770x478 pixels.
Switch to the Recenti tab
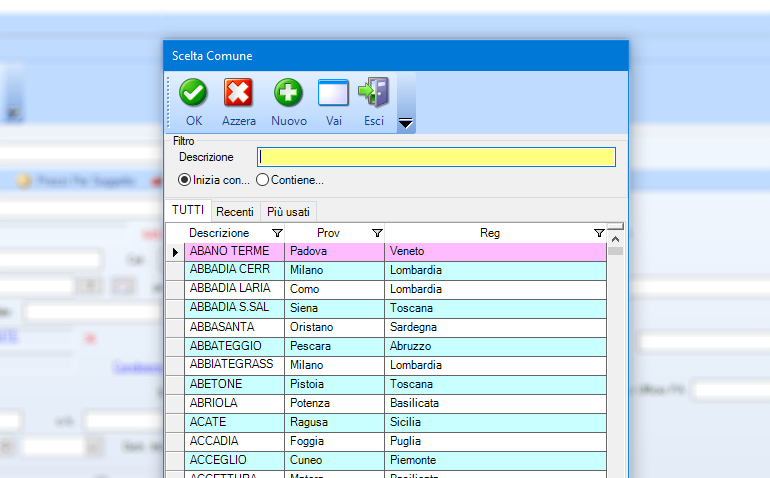235,212
